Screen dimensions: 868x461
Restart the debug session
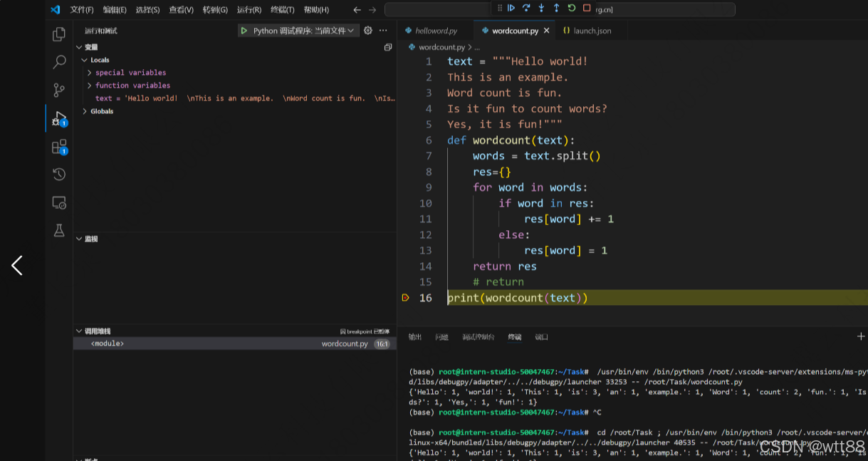tap(572, 9)
